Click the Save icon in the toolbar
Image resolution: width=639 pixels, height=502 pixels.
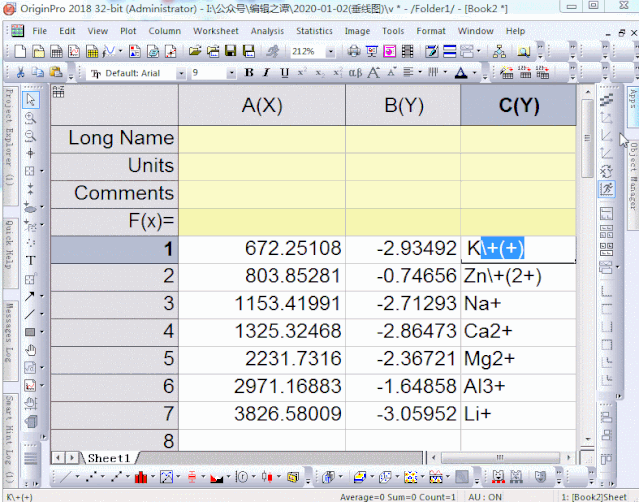pyautogui.click(x=231, y=51)
